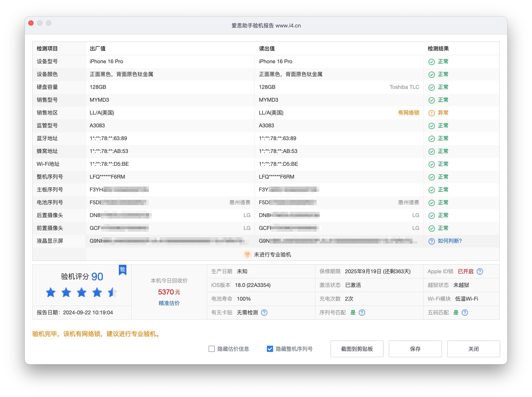Click the 低温Wi-Fi module value
532x397 pixels.
(x=466, y=299)
